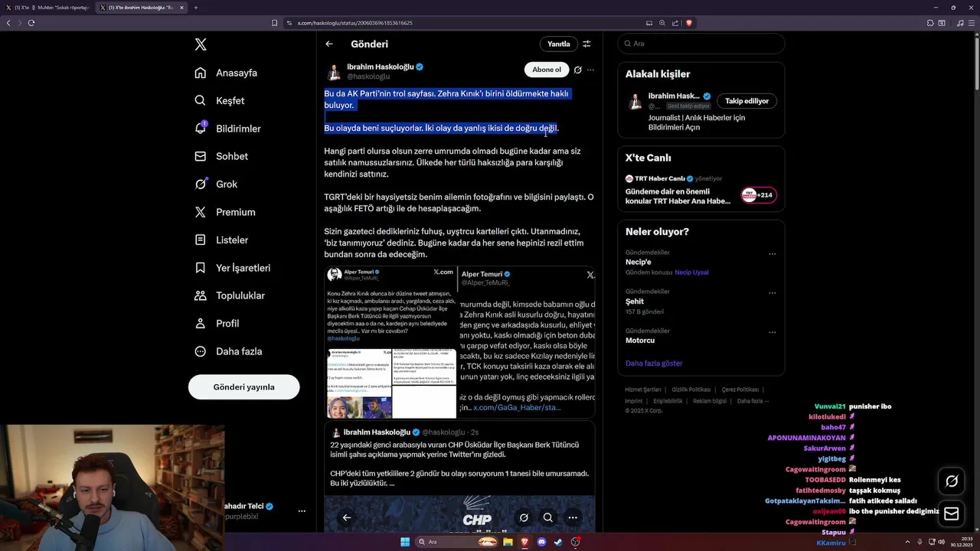The image size is (980, 551).
Task: Switch to Muhbir browser tab
Action: [48, 8]
